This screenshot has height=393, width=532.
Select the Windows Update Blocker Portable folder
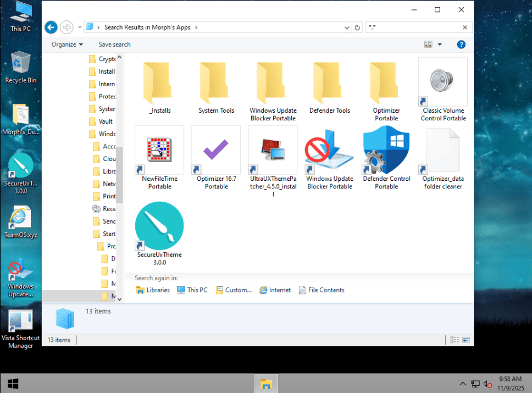pyautogui.click(x=273, y=90)
